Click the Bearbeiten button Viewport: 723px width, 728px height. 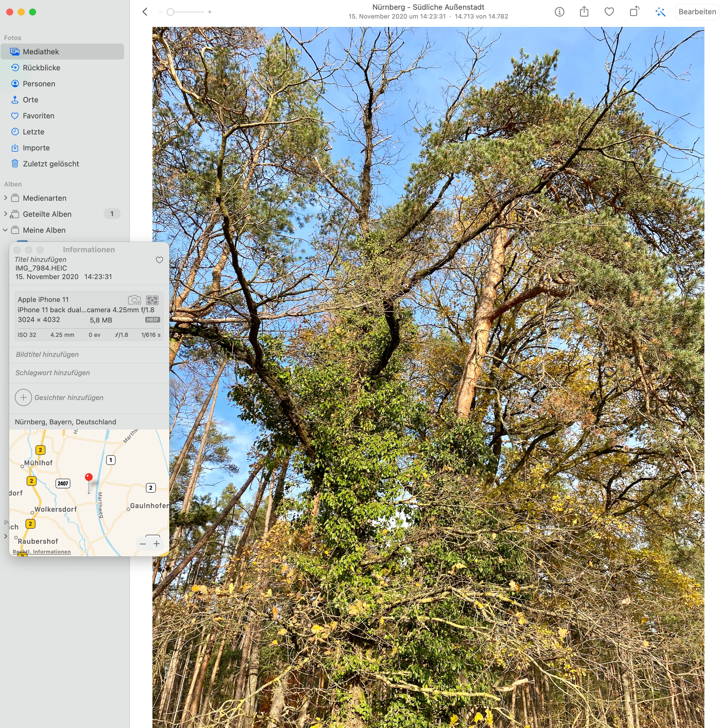click(x=697, y=12)
